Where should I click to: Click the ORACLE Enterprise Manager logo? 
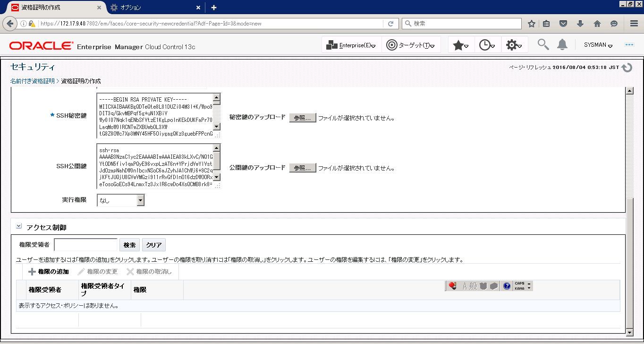(x=102, y=46)
